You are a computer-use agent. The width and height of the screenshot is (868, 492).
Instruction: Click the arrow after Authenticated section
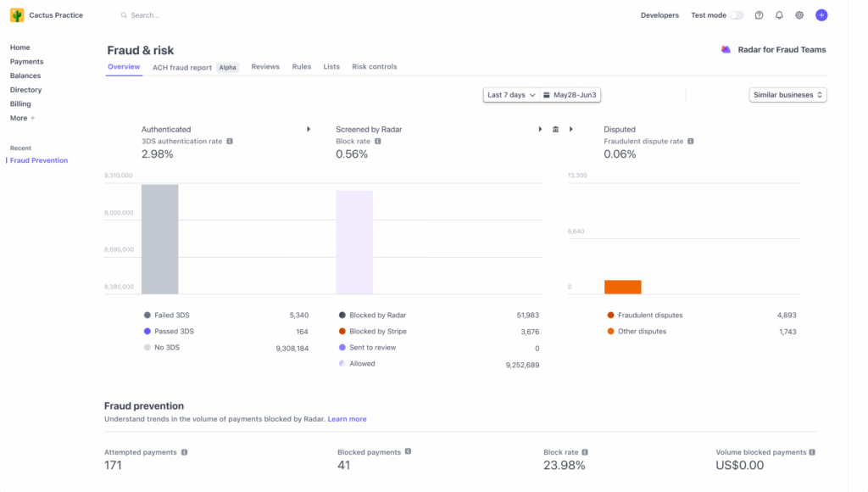point(309,129)
